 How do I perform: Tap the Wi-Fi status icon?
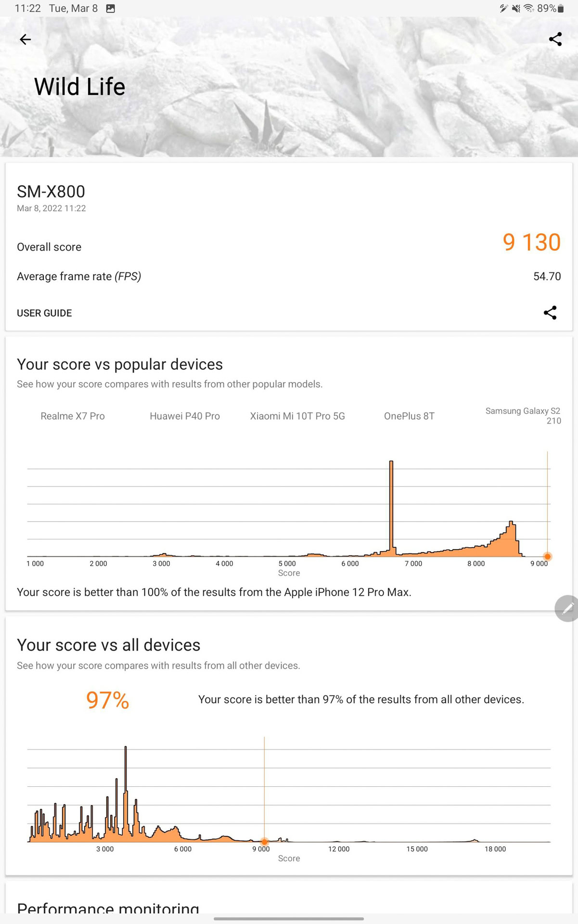(529, 9)
